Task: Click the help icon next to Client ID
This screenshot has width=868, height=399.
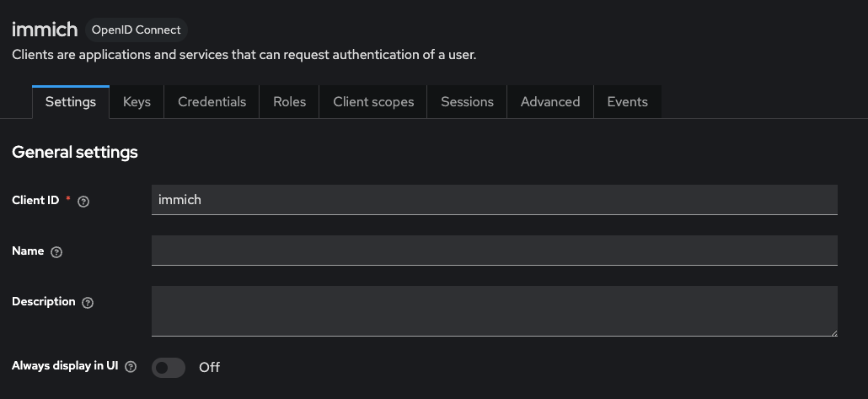Action: click(83, 202)
